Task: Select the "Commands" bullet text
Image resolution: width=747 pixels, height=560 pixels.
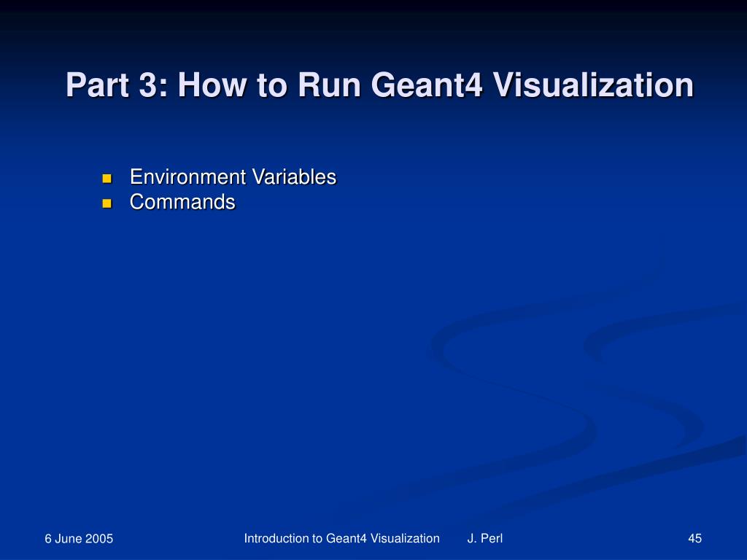Action: [x=182, y=202]
